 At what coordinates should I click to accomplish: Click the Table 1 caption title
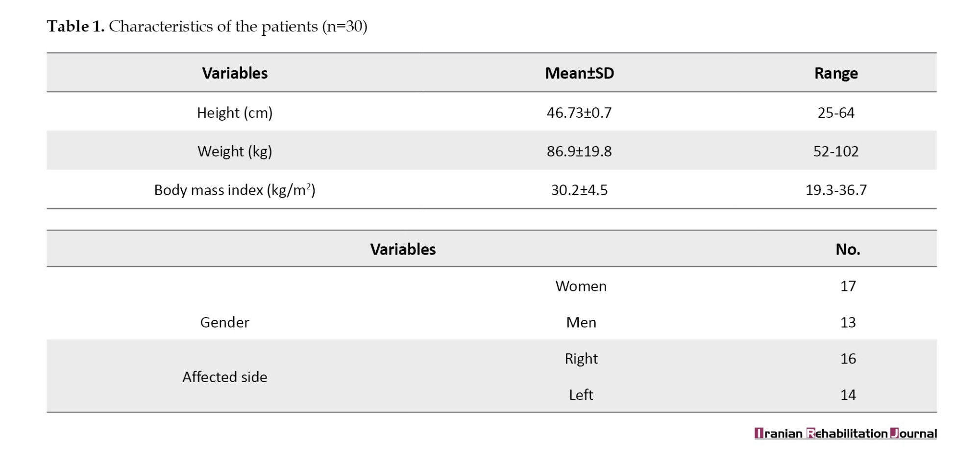point(207,26)
